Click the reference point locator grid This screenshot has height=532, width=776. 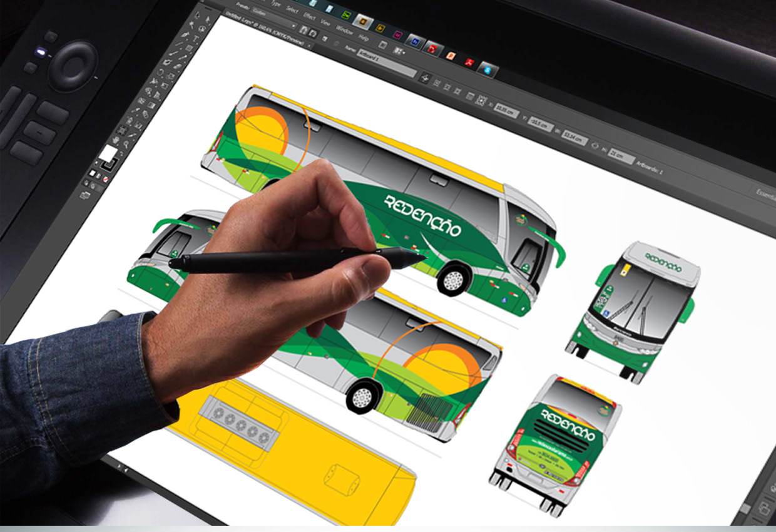tap(481, 101)
